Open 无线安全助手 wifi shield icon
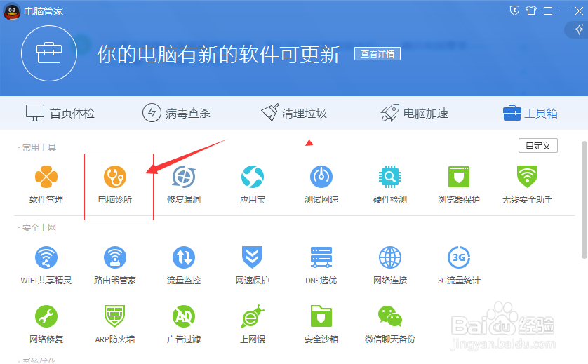The width and height of the screenshot is (588, 364). pos(527,177)
